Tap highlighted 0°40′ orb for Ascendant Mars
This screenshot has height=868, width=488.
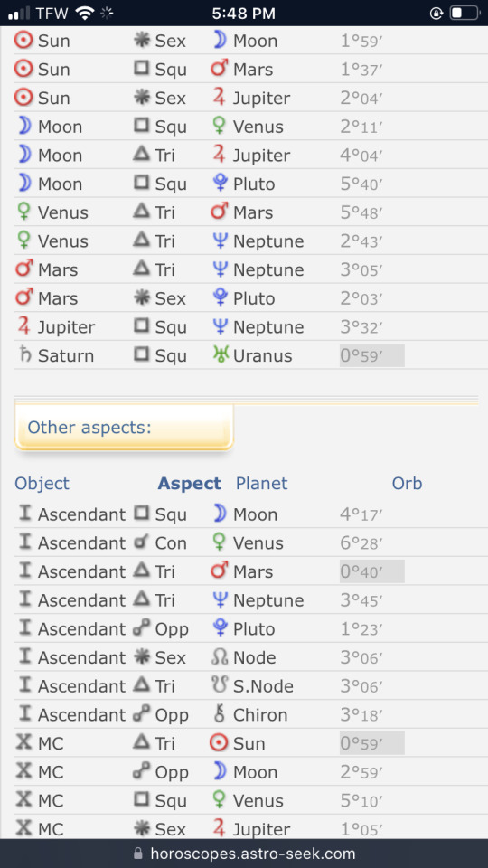tap(371, 571)
